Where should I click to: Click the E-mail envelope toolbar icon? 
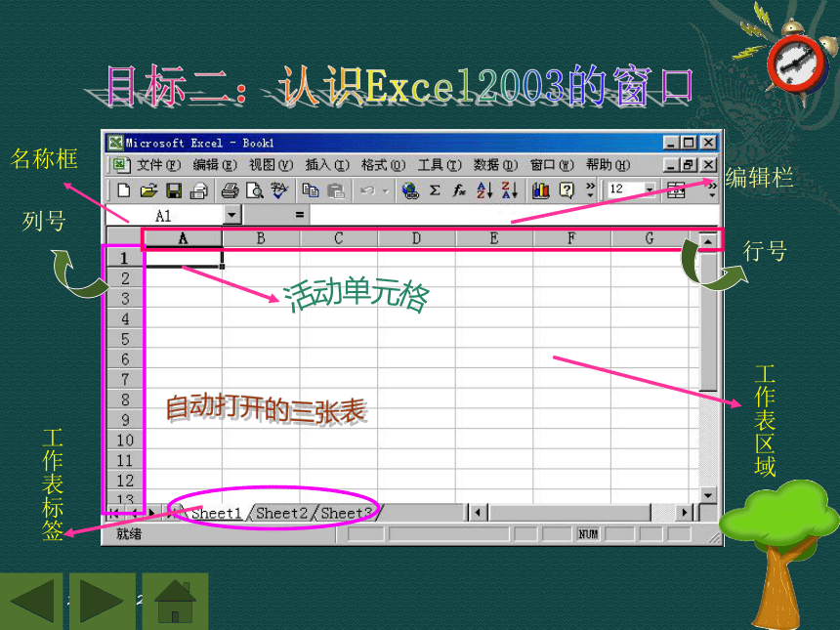tap(198, 190)
